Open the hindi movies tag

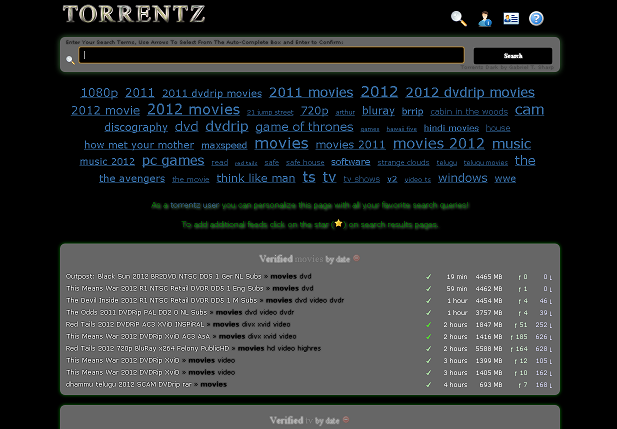point(451,128)
